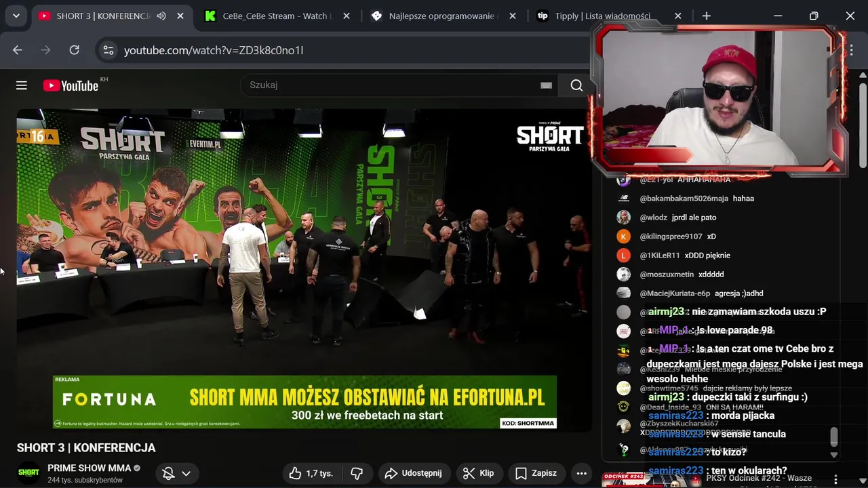Click chat username @Dead_Inside_93

coord(670,407)
